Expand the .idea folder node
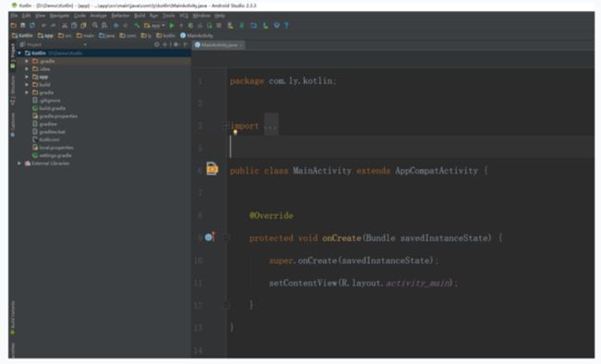Image resolution: width=601 pixels, height=364 pixels. click(27, 69)
